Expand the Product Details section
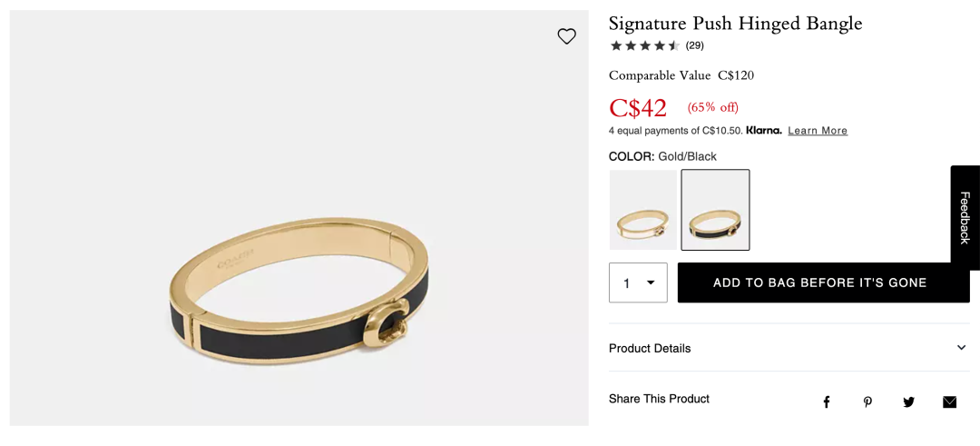The image size is (980, 446). tap(789, 348)
